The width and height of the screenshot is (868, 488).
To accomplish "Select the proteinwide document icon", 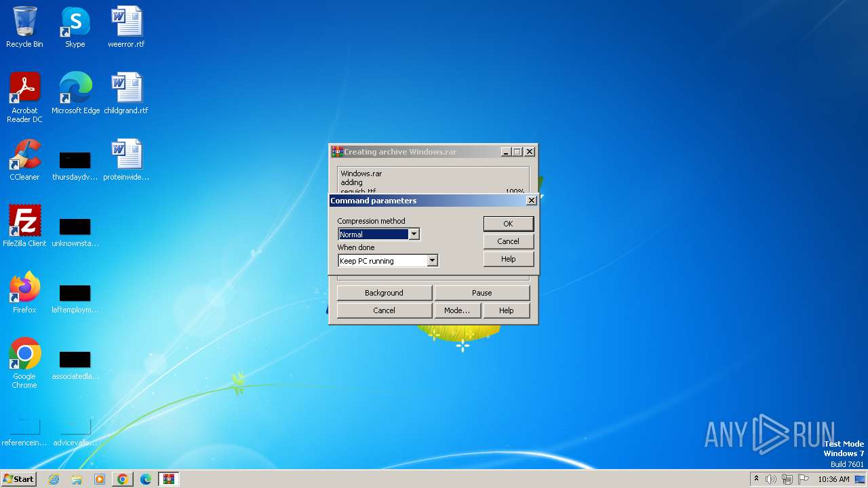I will tap(126, 160).
